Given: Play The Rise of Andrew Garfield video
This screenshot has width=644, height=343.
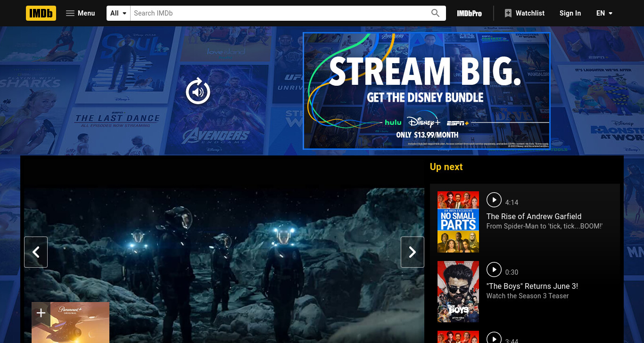Looking at the screenshot, I should (x=494, y=200).
